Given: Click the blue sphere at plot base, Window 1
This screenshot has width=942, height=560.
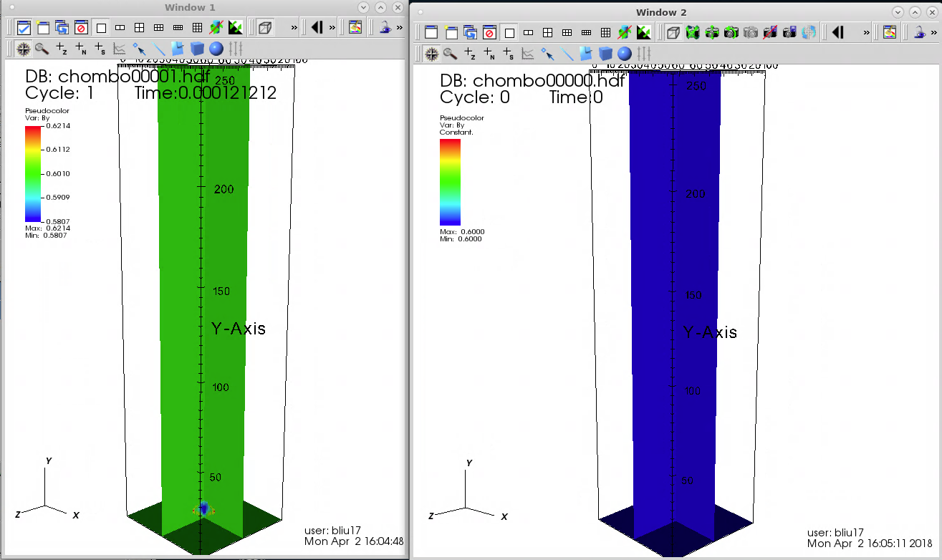Looking at the screenshot, I should pyautogui.click(x=204, y=509).
